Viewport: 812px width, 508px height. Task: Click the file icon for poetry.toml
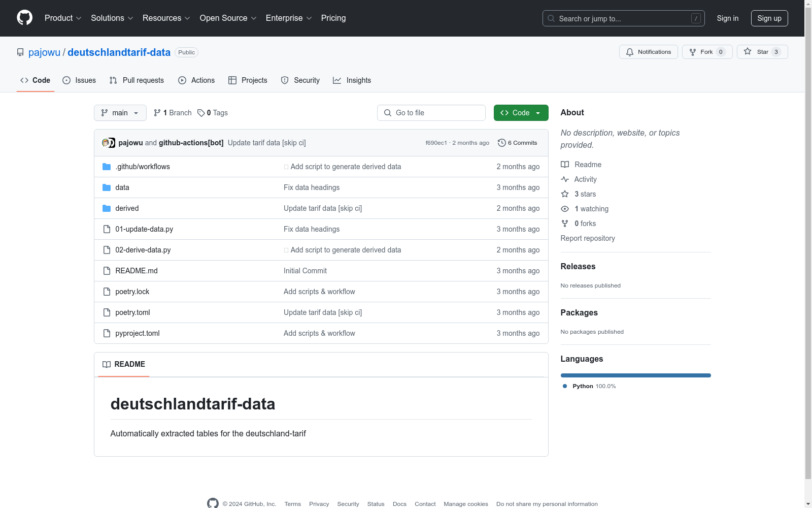pos(107,312)
